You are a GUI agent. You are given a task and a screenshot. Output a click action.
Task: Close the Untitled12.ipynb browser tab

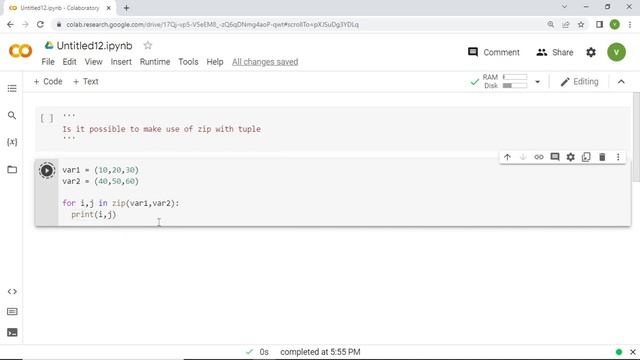[109, 8]
